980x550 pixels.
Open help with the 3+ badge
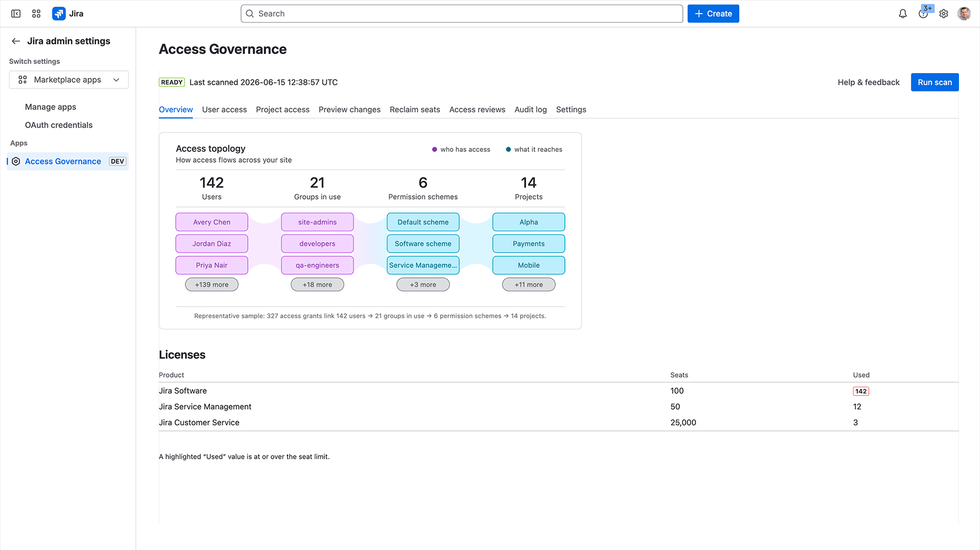tap(923, 14)
